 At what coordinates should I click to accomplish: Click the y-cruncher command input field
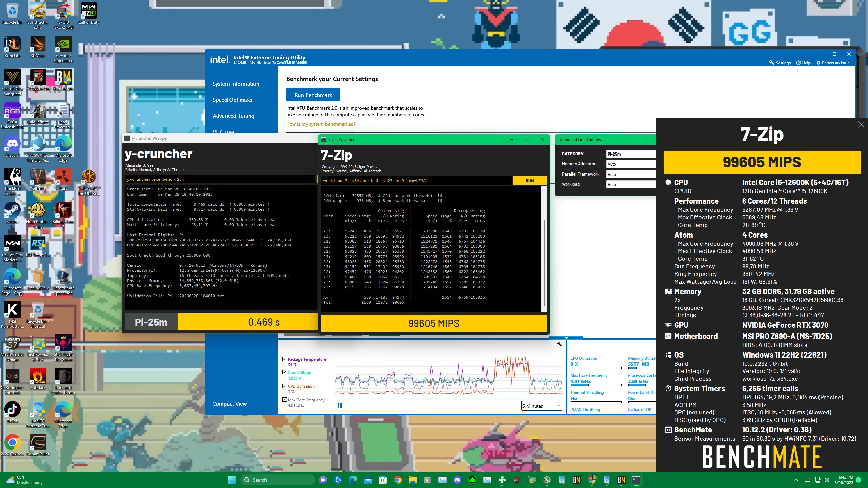pos(220,179)
